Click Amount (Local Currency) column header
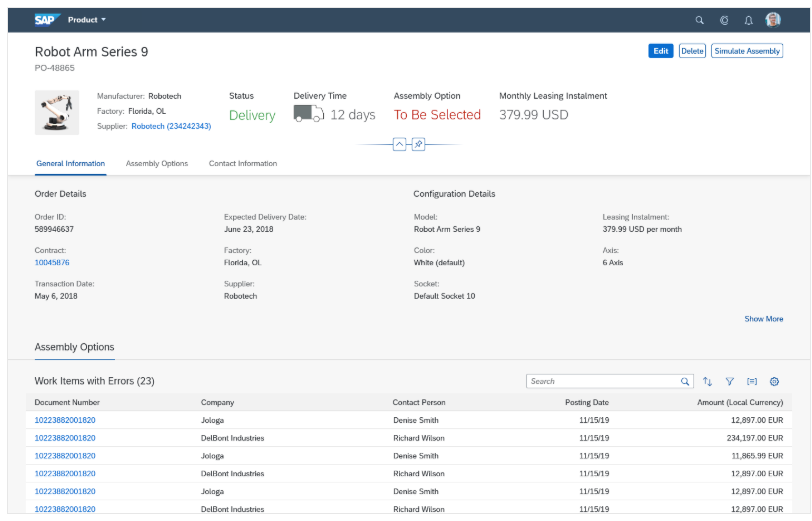Viewport: 812px width, 521px height. click(x=740, y=402)
